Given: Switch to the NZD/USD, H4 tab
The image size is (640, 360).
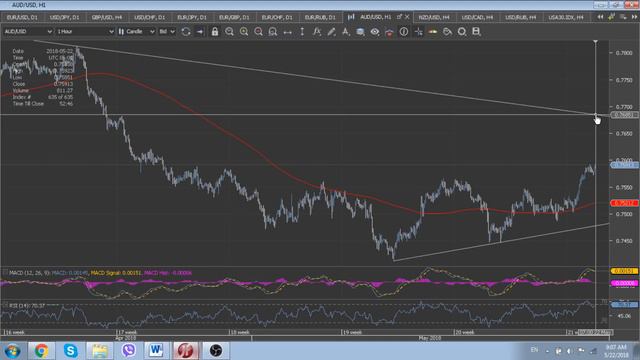Looking at the screenshot, I should (x=433, y=17).
